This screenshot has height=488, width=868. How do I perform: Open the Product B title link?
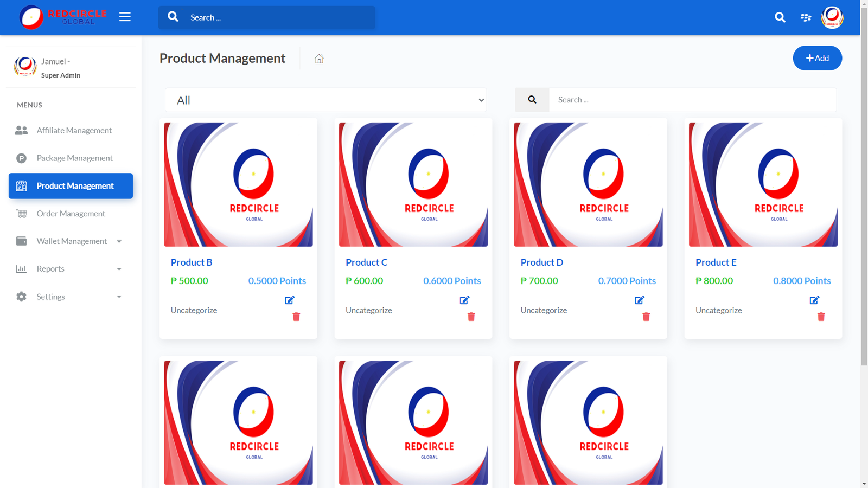pyautogui.click(x=192, y=262)
